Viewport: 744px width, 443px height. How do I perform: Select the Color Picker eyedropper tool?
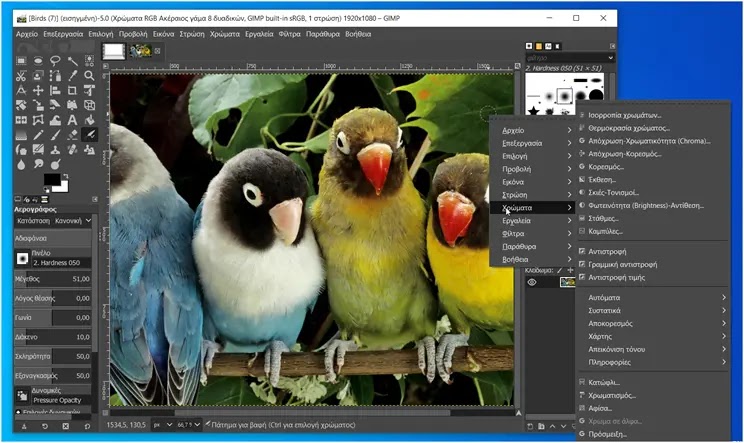pyautogui.click(x=72, y=75)
